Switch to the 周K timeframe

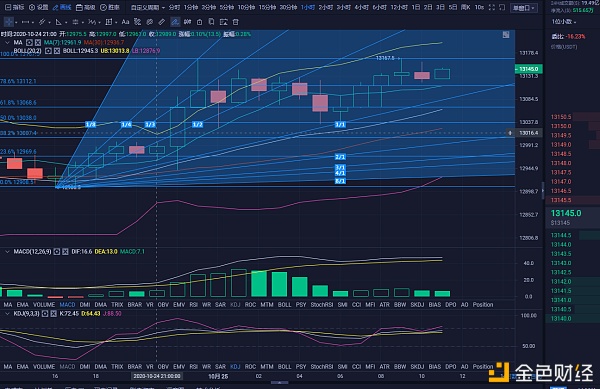(x=465, y=7)
